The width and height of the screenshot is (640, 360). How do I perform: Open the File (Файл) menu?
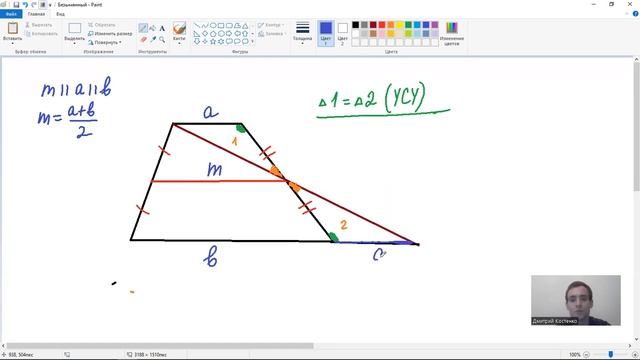click(11, 14)
